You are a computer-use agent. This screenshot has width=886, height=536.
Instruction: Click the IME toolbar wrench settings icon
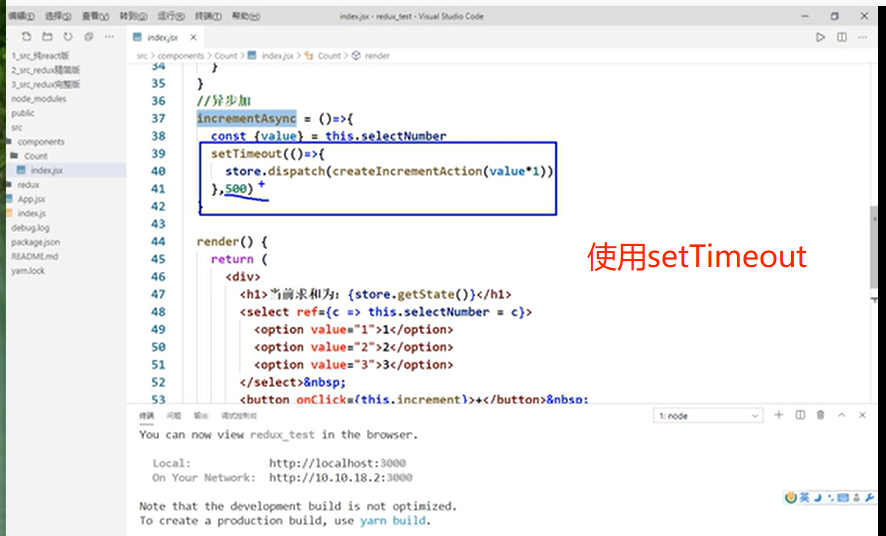[870, 498]
